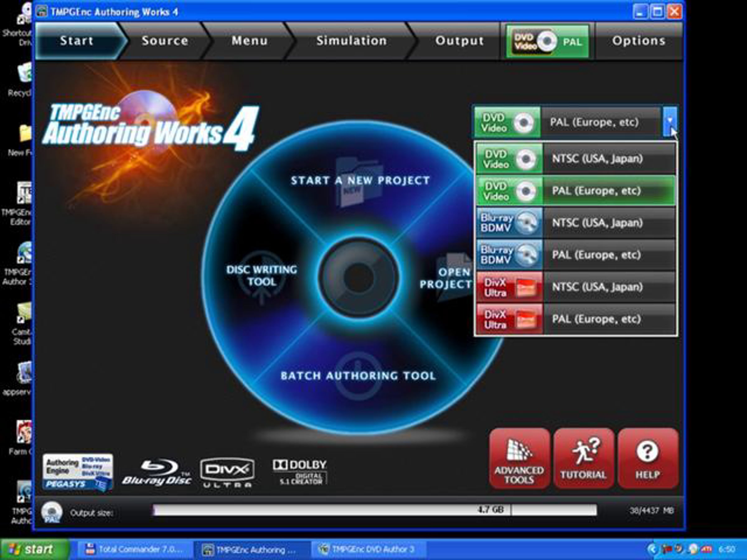Maximize the TMPGEnc Authoring Works window

657,12
